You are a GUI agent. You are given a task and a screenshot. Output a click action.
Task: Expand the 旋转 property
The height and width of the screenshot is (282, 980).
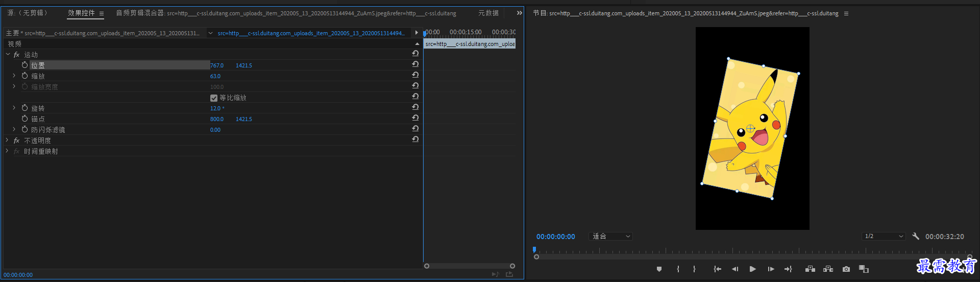point(14,108)
